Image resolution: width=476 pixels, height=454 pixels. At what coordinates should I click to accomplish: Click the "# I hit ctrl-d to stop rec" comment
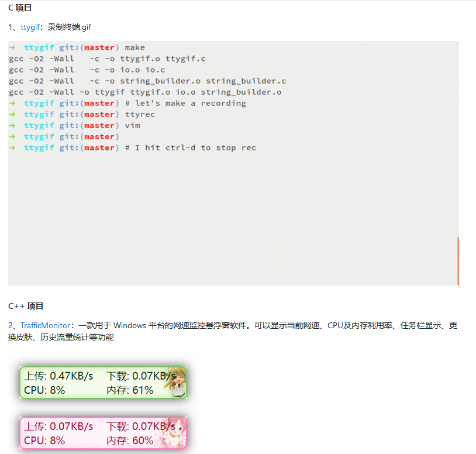(191, 148)
